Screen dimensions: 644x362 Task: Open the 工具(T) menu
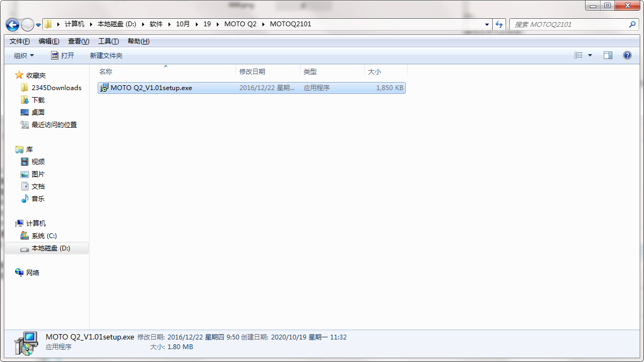pyautogui.click(x=108, y=41)
